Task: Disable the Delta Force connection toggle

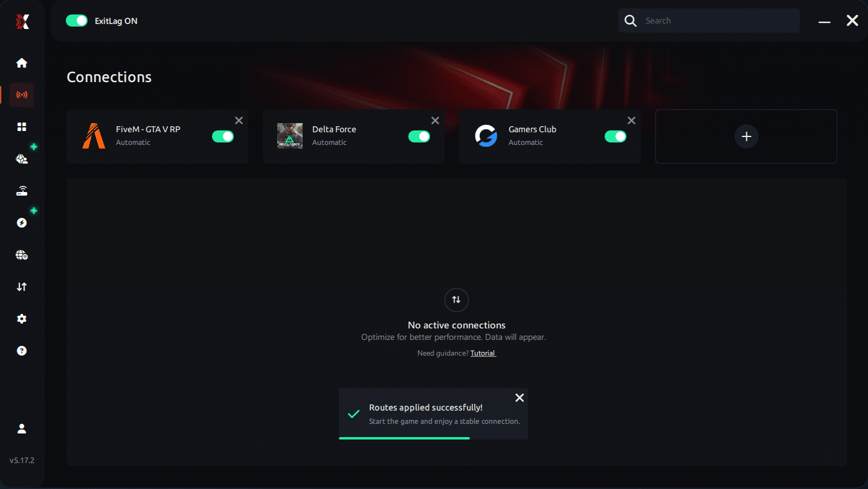Action: [x=419, y=136]
